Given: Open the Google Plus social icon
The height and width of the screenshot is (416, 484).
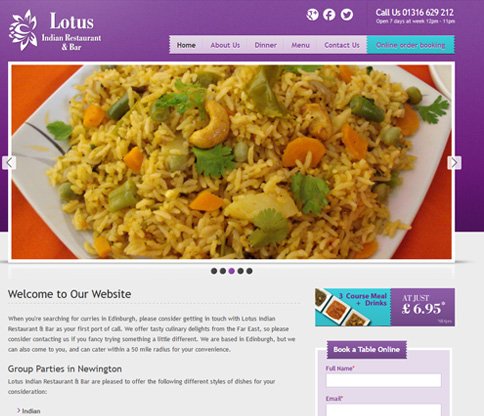Looking at the screenshot, I should [312, 15].
